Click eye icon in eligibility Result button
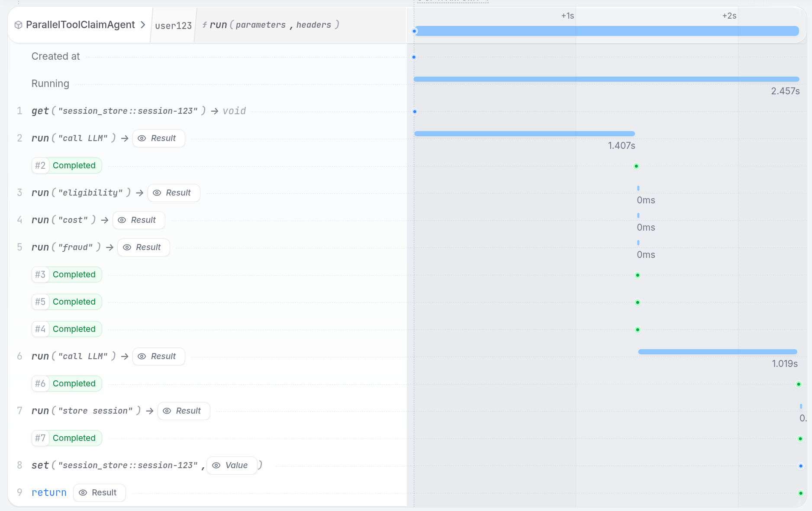812x511 pixels. (x=157, y=193)
